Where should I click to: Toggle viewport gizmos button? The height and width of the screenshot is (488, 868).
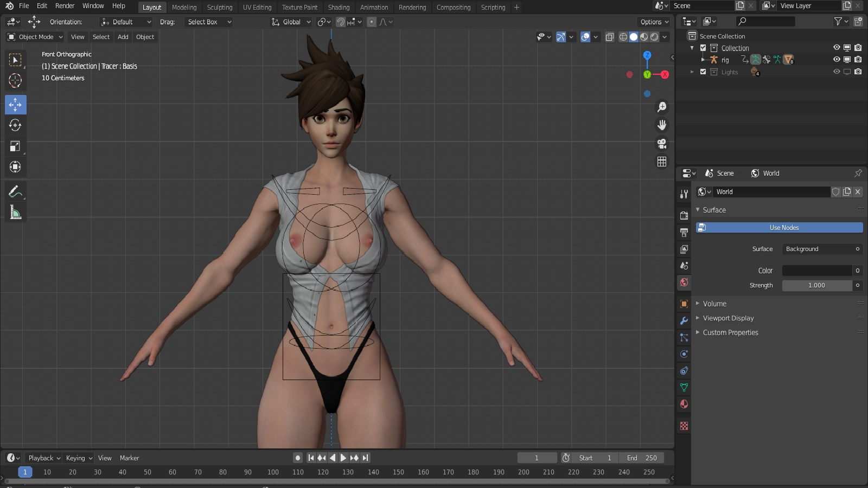pos(561,37)
